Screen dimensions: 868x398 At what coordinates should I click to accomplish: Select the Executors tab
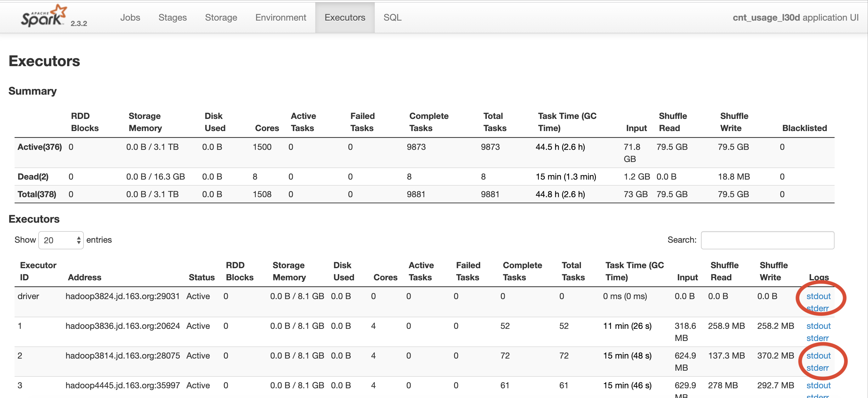(345, 18)
